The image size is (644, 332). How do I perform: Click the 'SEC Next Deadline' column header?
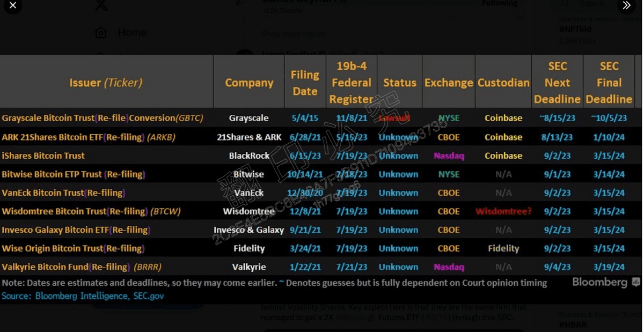[x=557, y=83]
